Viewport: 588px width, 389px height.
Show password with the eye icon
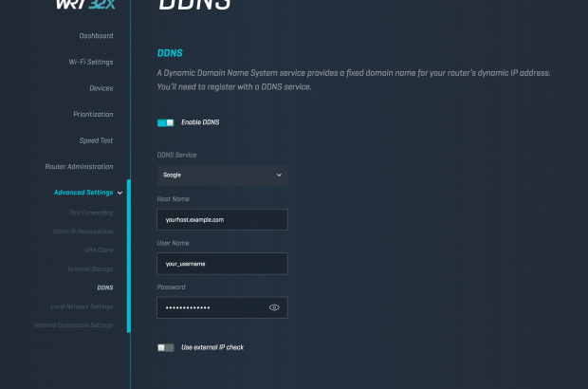274,307
